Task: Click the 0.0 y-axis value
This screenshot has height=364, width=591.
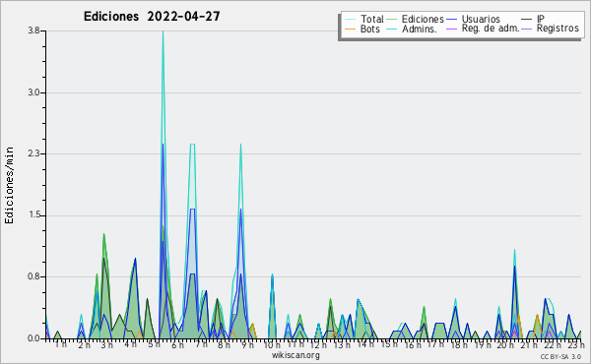Action: coord(33,338)
